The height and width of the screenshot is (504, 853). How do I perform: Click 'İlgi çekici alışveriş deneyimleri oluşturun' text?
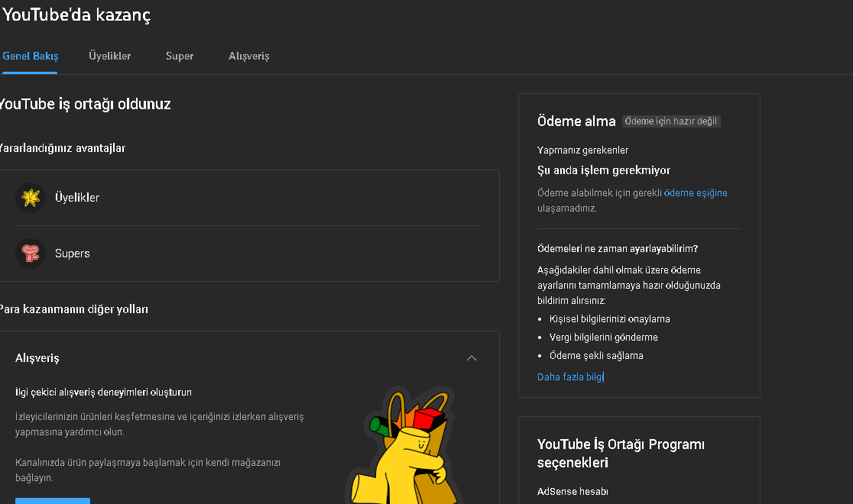[103, 392]
